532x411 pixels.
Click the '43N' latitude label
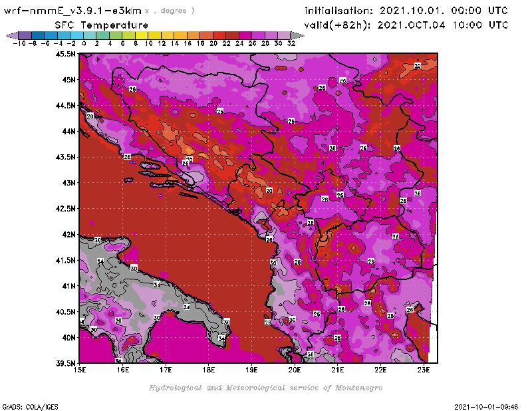pos(68,183)
